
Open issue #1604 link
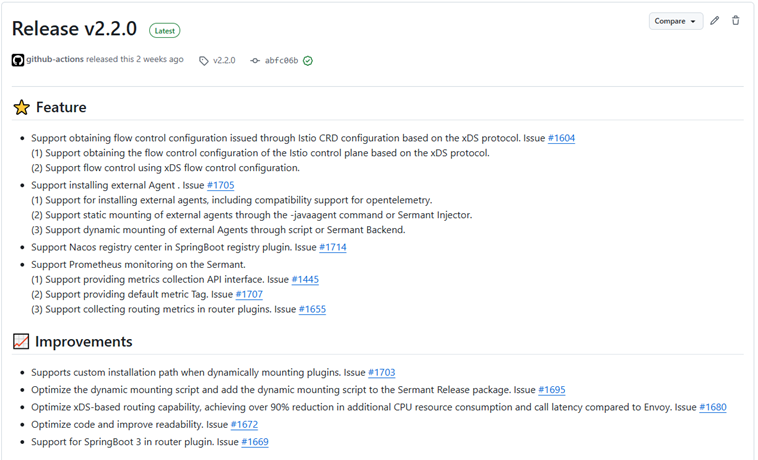[x=561, y=138]
